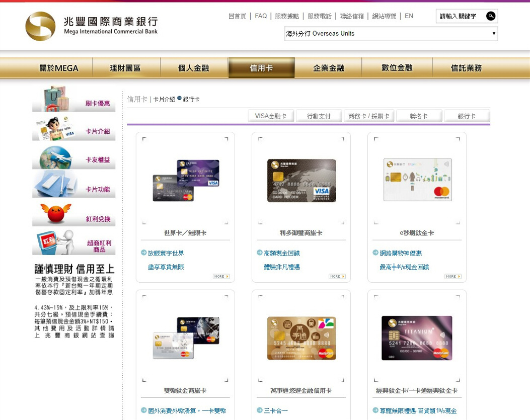Click the 雙幣鈦金商旅卡 title
The height and width of the screenshot is (420, 530).
185,391
